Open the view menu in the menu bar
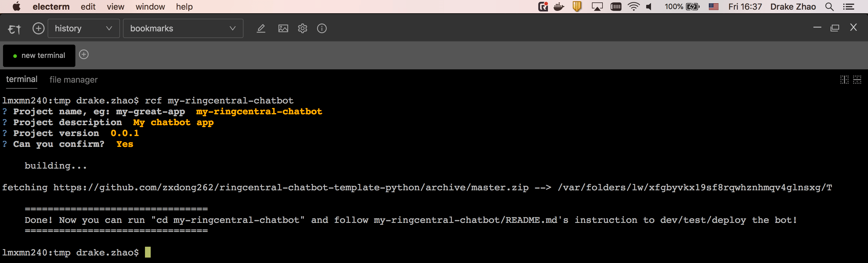The width and height of the screenshot is (868, 263). tap(115, 6)
